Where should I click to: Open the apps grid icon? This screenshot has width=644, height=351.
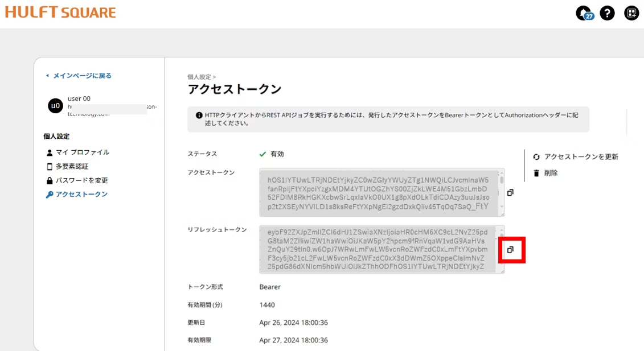631,13
